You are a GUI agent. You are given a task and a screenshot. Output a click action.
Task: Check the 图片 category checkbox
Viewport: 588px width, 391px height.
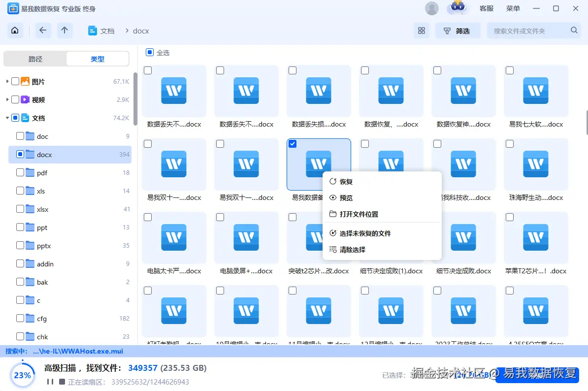click(x=15, y=81)
